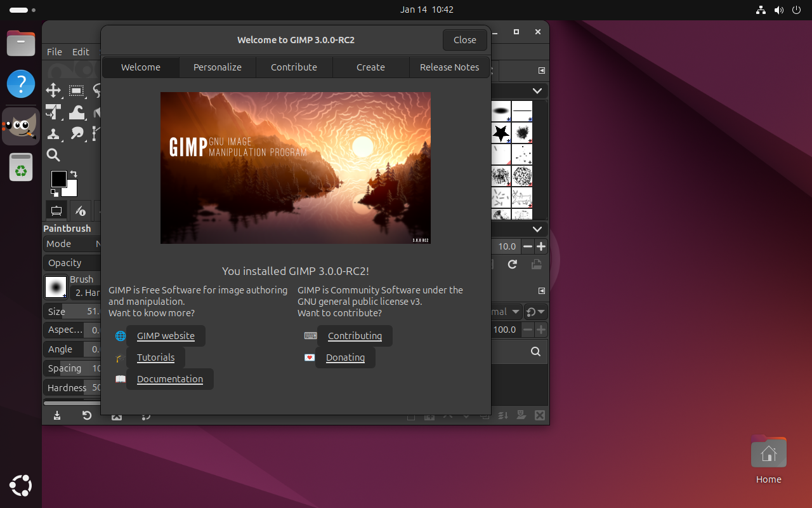Switch to the Release Notes tab
812x508 pixels.
pos(449,67)
